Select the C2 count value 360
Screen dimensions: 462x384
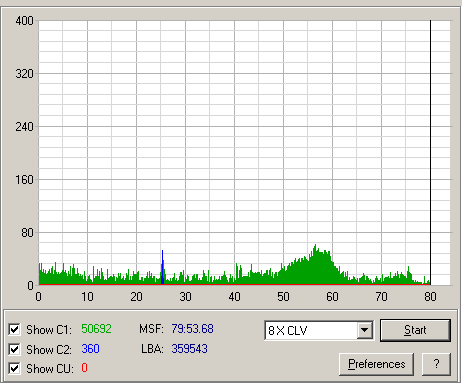90,349
